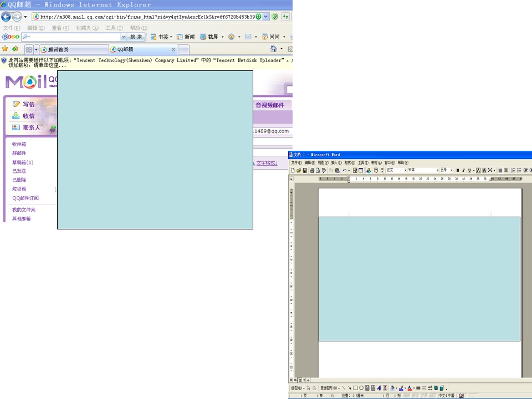Image resolution: width=532 pixels, height=399 pixels.
Task: Open Favorites Center star icon in IE
Action: point(5,49)
